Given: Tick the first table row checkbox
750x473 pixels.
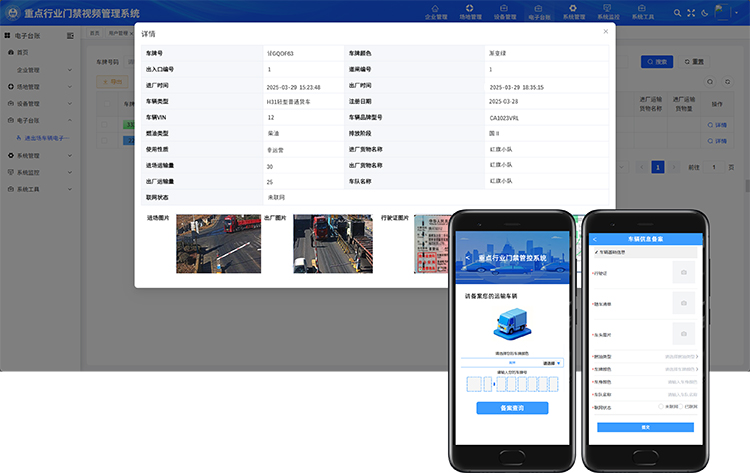Looking at the screenshot, I should click(x=105, y=124).
